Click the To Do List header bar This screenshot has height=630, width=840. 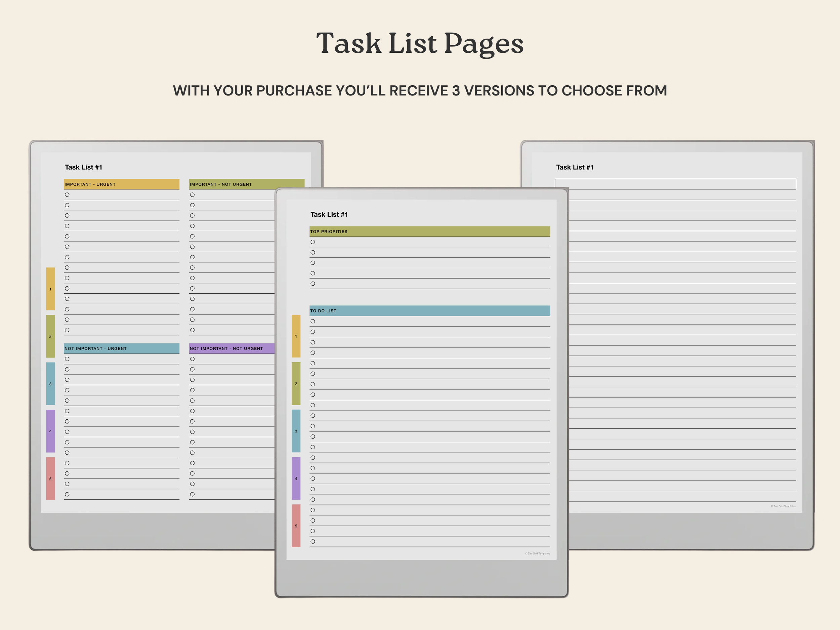(x=429, y=311)
